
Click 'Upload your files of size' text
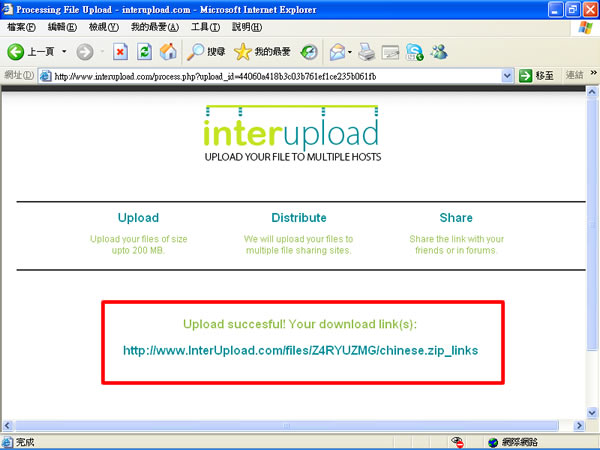point(139,239)
